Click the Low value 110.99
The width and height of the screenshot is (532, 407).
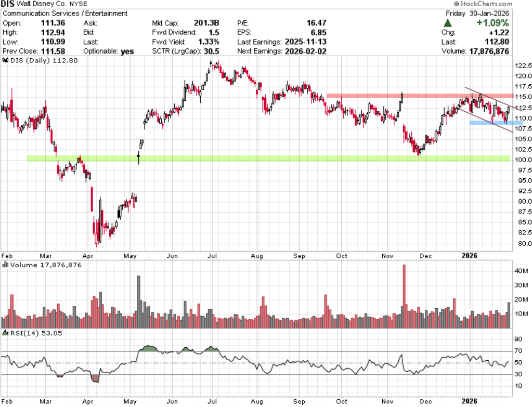pyautogui.click(x=53, y=42)
